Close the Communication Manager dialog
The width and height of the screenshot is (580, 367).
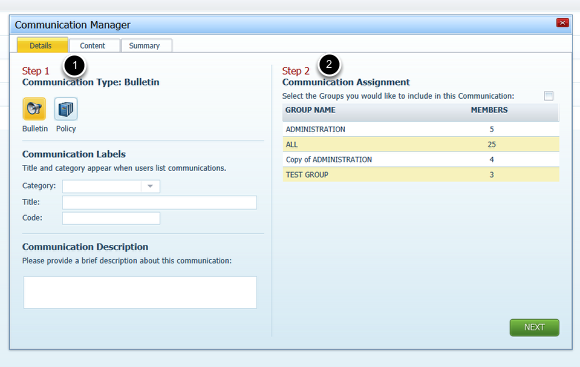click(562, 23)
